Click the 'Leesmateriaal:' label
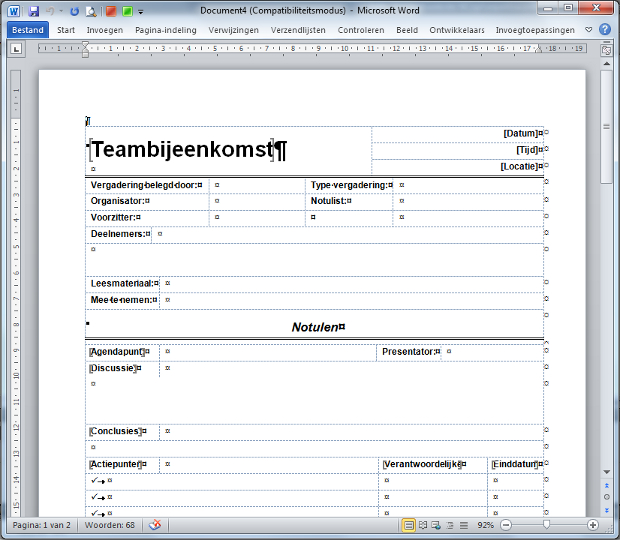 122,283
